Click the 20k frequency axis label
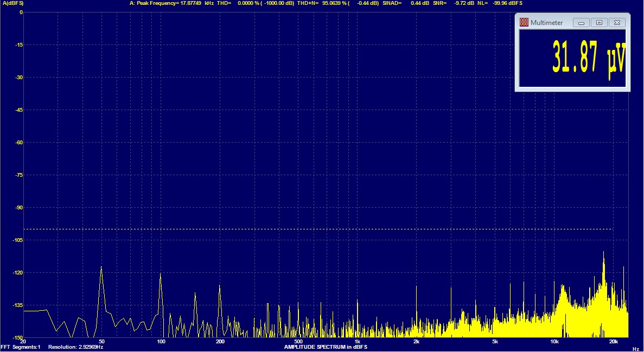644x352 pixels. 614,342
